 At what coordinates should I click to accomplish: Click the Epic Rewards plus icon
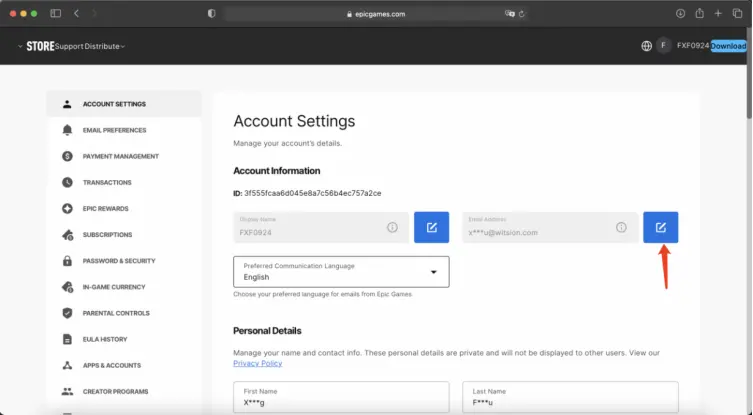[x=67, y=208]
